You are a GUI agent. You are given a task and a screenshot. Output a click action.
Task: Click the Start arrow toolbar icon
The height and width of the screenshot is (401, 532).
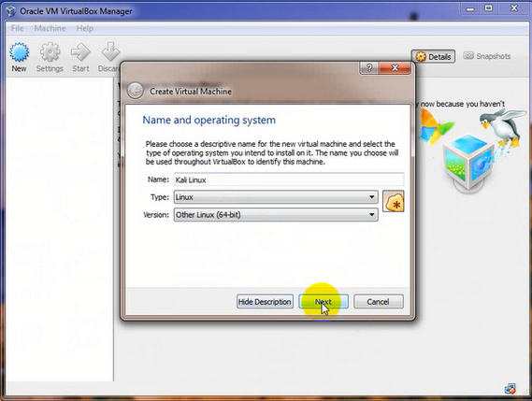80,57
